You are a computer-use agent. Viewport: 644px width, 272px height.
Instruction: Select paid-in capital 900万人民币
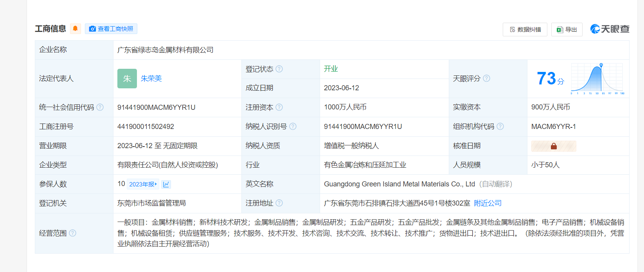pyautogui.click(x=550, y=107)
